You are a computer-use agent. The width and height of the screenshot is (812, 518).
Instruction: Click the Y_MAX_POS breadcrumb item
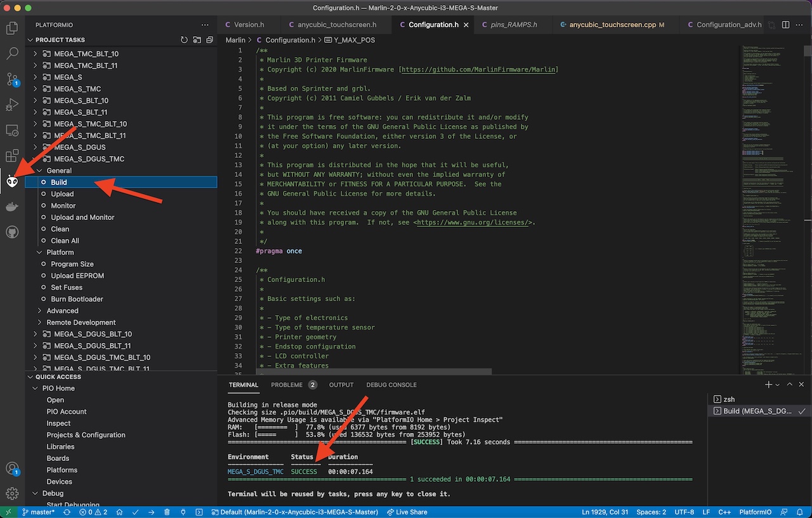click(x=350, y=40)
